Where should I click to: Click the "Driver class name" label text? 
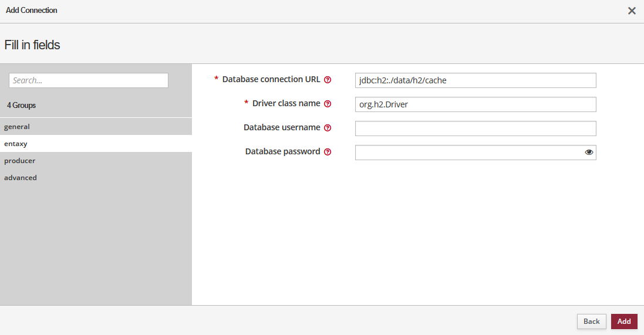286,103
